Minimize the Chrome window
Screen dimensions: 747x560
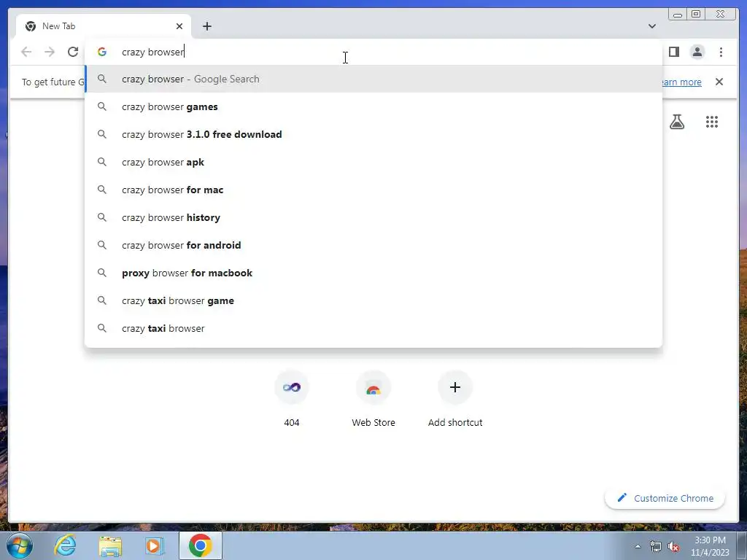click(x=678, y=15)
